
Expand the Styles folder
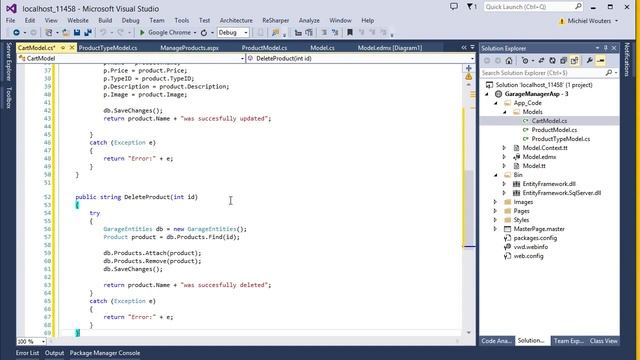click(x=496, y=220)
